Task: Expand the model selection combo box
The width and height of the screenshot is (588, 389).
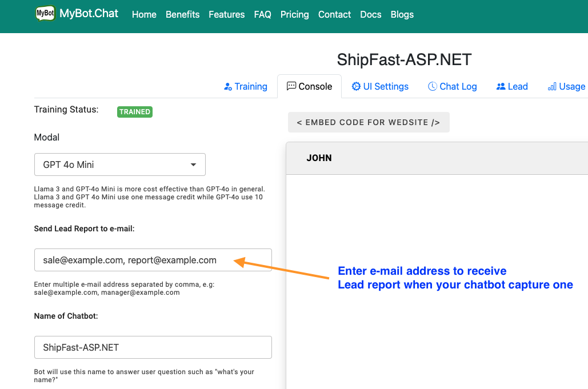Action: [x=119, y=164]
